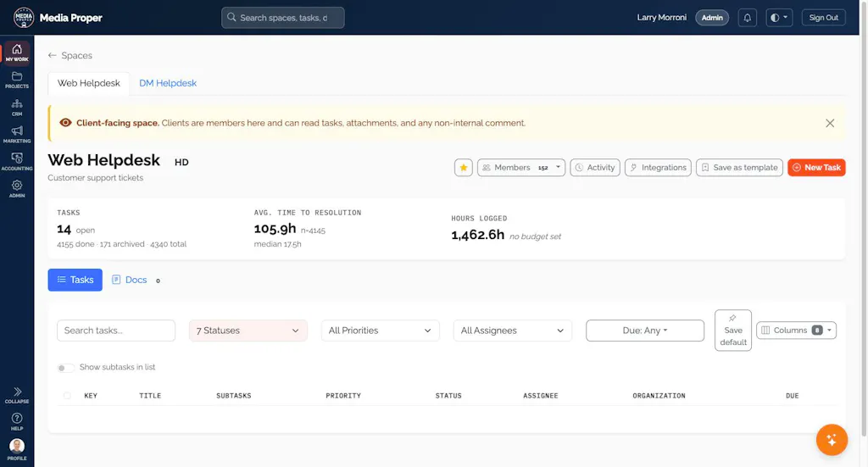This screenshot has width=868, height=467.
Task: Open the AI assistant sparkle button
Action: coord(832,440)
